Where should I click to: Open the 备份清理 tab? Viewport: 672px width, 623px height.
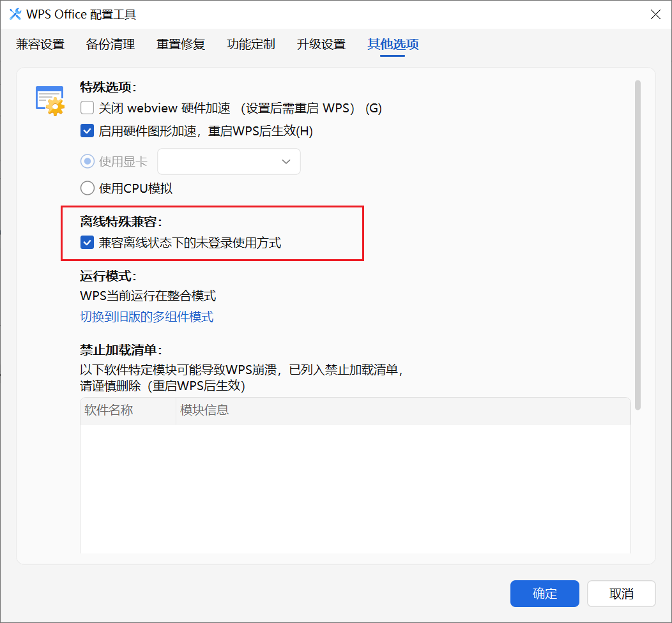110,45
